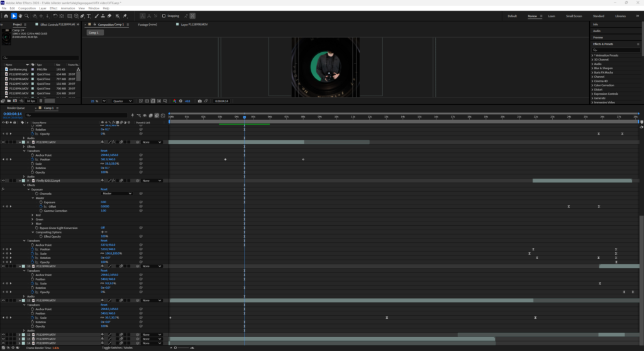Viewport: 644px width, 351px height.
Task: Click the timeline zoom slider at bottom
Action: pyautogui.click(x=183, y=348)
